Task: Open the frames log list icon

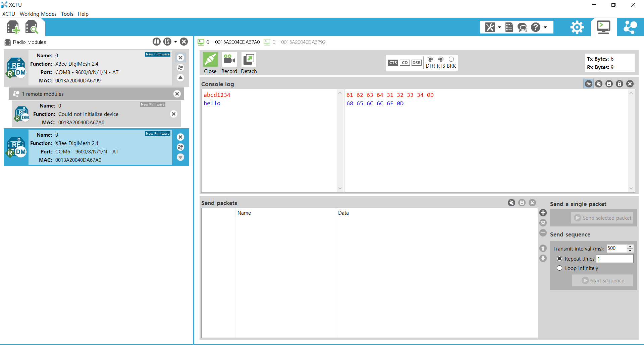Action: coord(509,27)
